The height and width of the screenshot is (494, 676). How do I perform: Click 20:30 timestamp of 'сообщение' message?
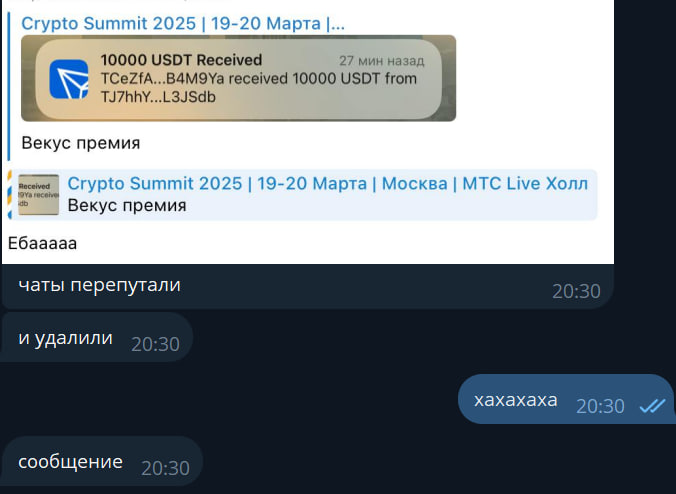click(x=166, y=468)
